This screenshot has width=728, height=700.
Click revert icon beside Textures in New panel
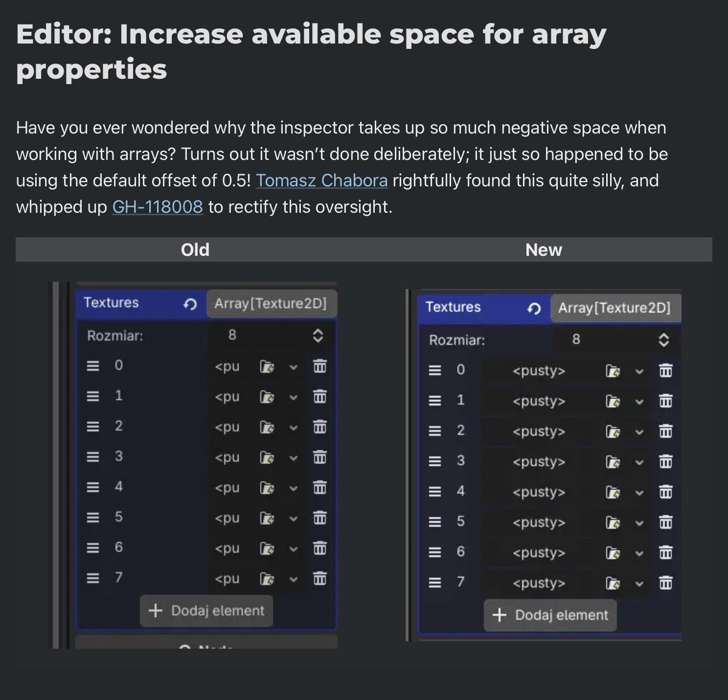pos(534,308)
